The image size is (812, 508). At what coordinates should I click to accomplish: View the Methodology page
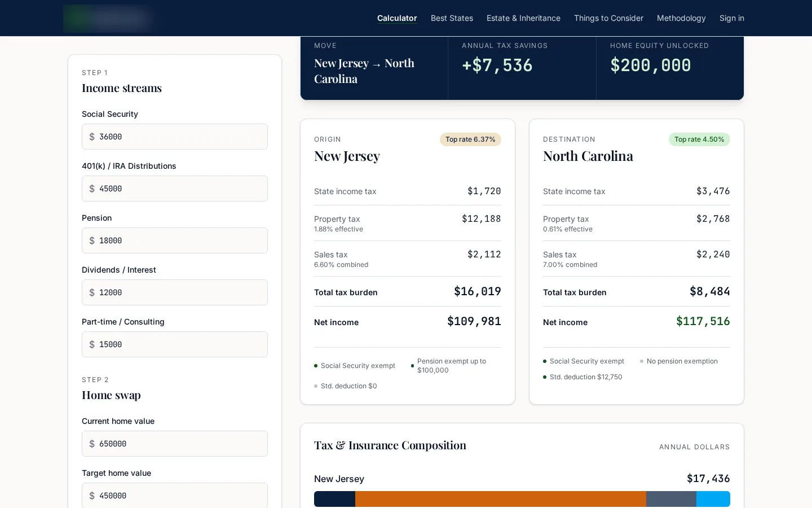[x=681, y=18]
